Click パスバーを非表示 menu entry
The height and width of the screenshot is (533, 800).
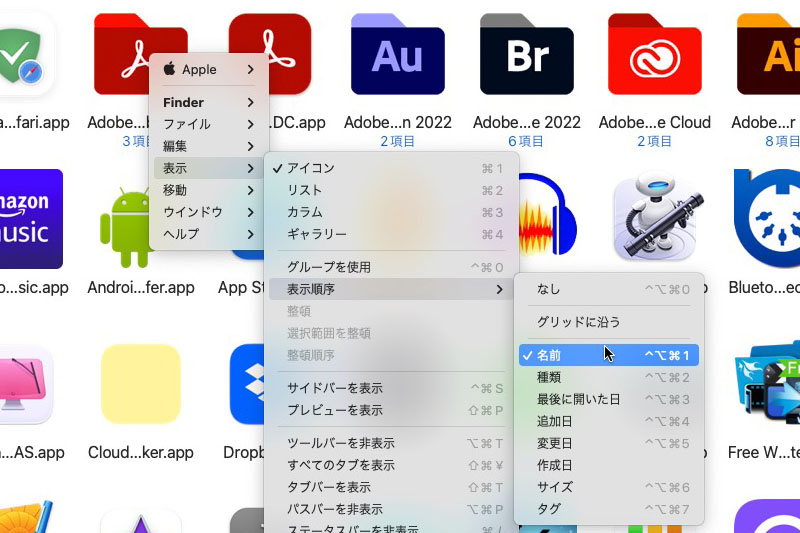point(391,509)
